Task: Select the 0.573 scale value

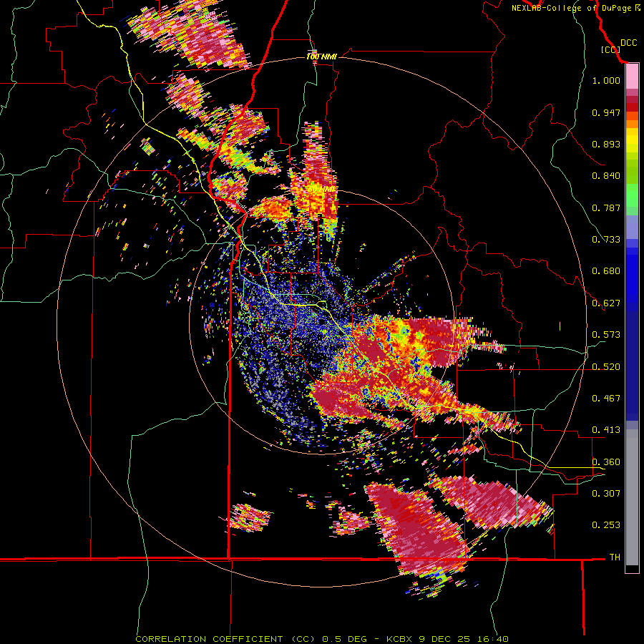Action: click(606, 335)
